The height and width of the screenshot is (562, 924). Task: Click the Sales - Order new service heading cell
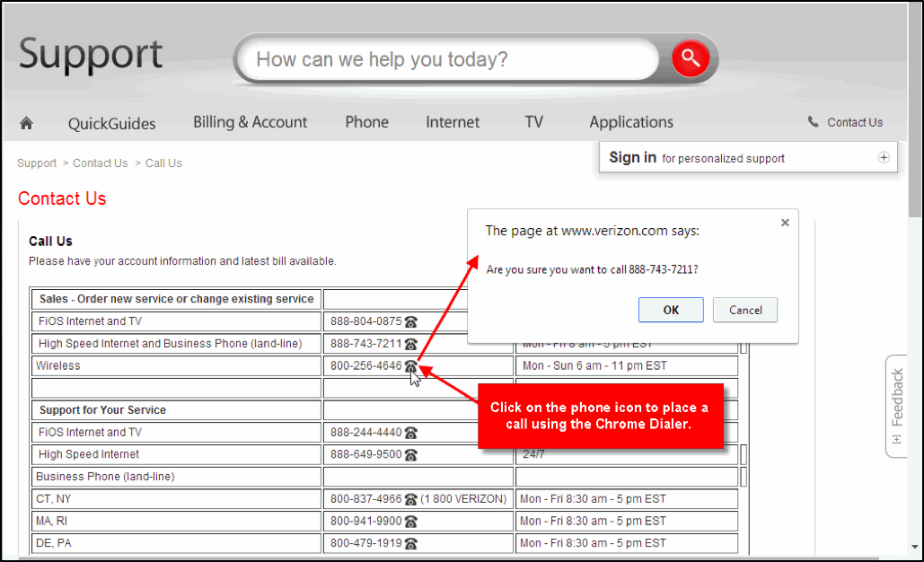coord(176,299)
